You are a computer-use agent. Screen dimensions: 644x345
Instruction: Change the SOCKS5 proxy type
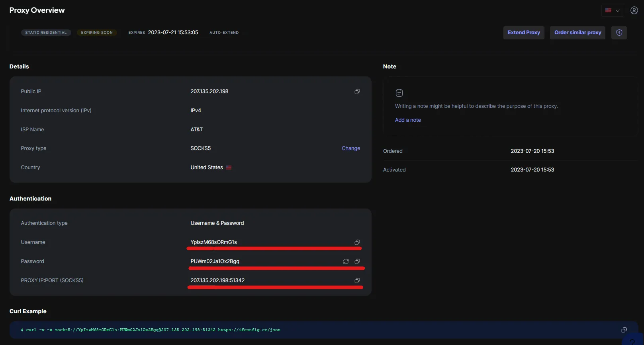(x=350, y=148)
